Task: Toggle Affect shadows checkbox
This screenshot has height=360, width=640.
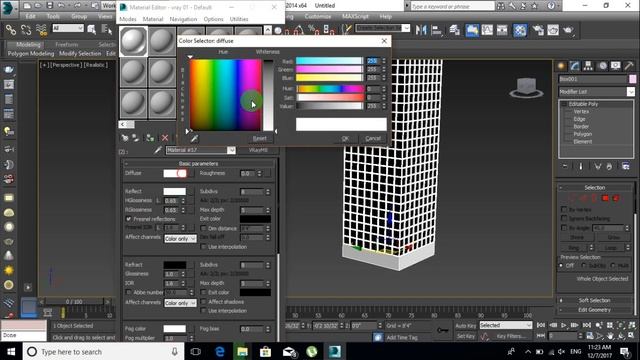Action: pos(203,302)
